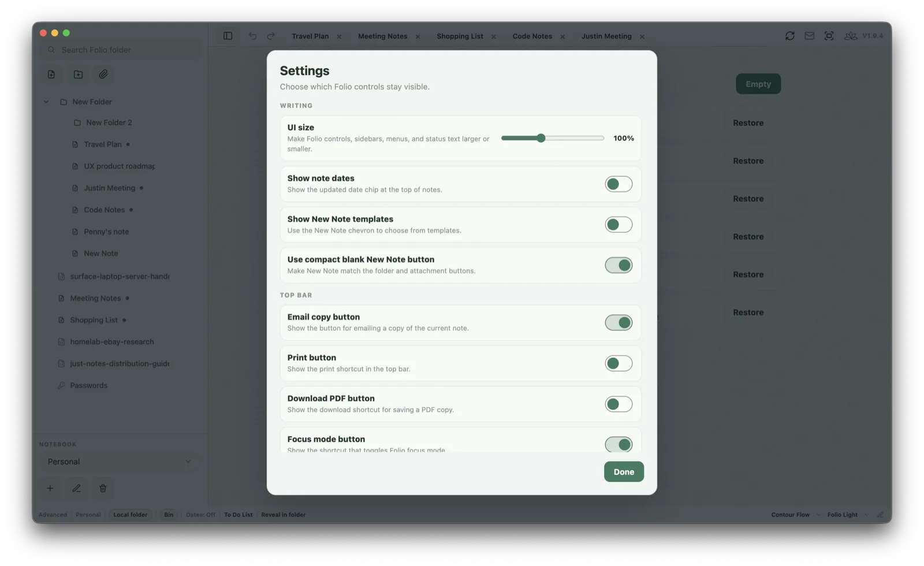Enable Download PDF button toggle
Image resolution: width=924 pixels, height=566 pixels.
619,404
